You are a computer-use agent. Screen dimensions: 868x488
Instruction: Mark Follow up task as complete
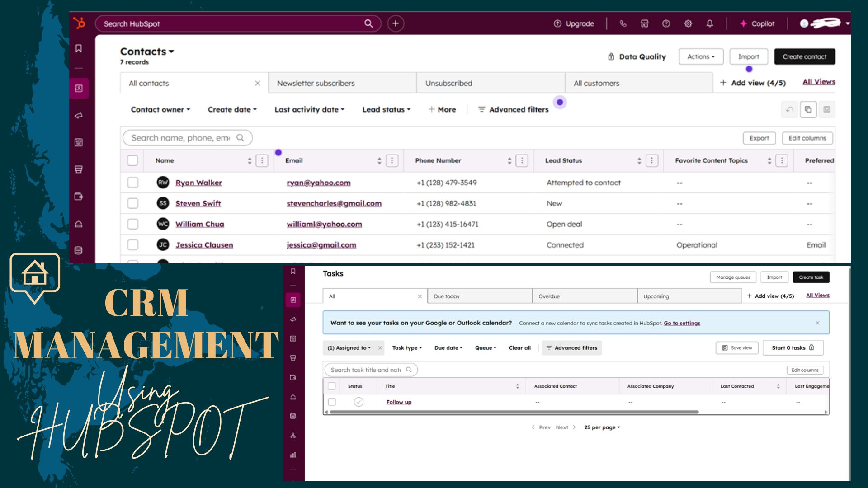359,402
